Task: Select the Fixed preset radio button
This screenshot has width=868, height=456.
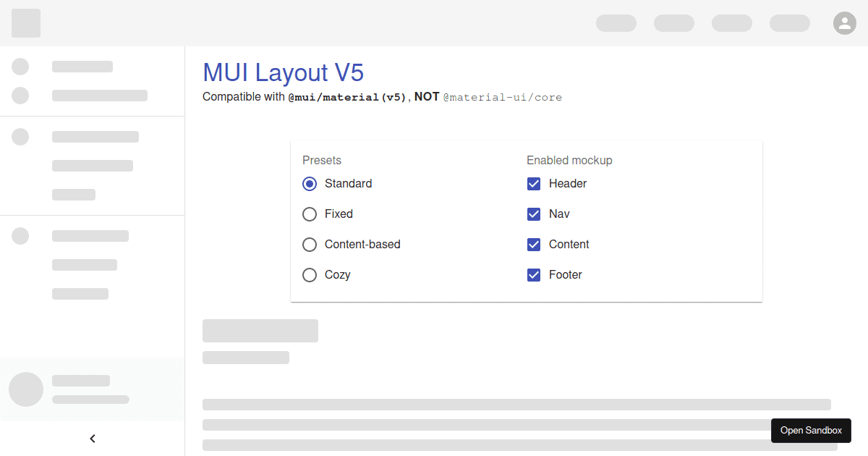Action: click(310, 214)
